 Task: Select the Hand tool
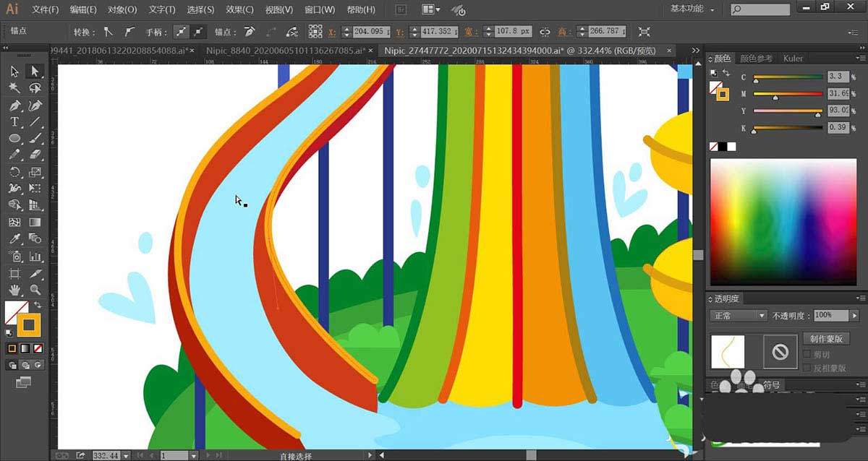click(x=14, y=290)
